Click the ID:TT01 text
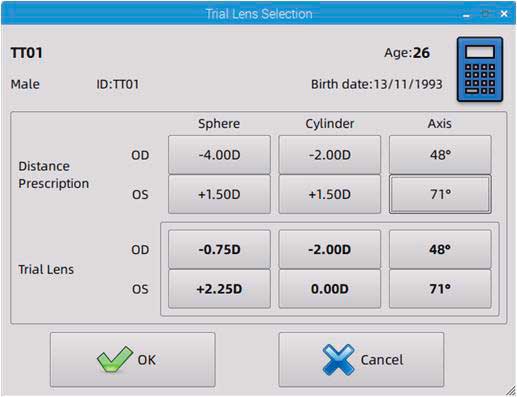 pyautogui.click(x=118, y=84)
